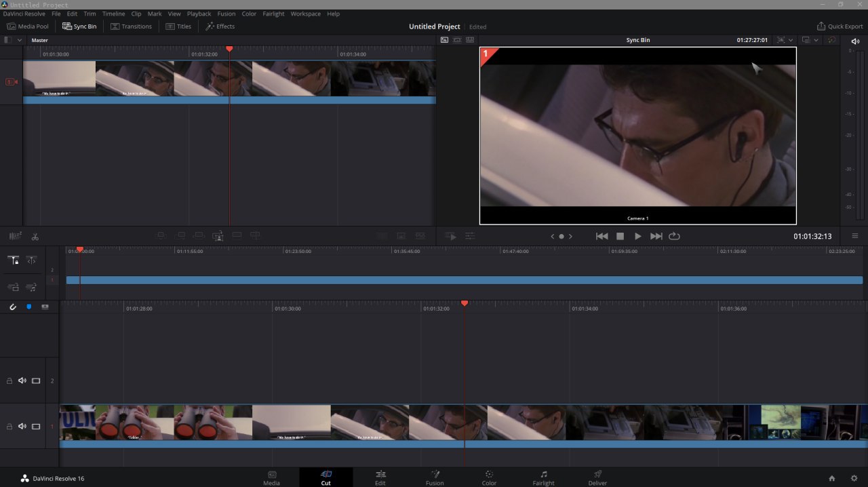Open the Timeline menu

tap(113, 14)
